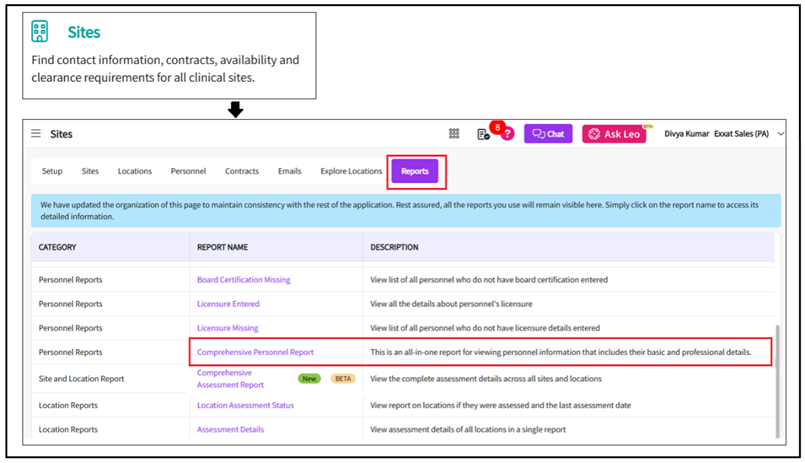Viewport: 805px width, 463px height.
Task: Open the apps grid launcher
Action: 454,134
